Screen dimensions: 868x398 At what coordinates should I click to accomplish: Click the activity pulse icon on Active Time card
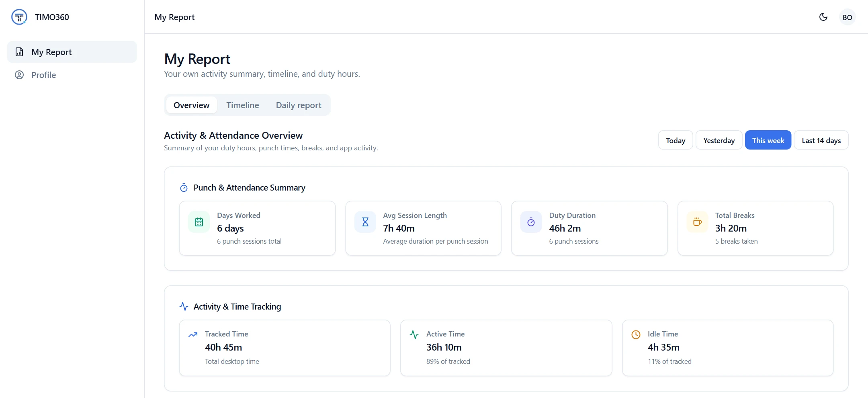pos(414,334)
